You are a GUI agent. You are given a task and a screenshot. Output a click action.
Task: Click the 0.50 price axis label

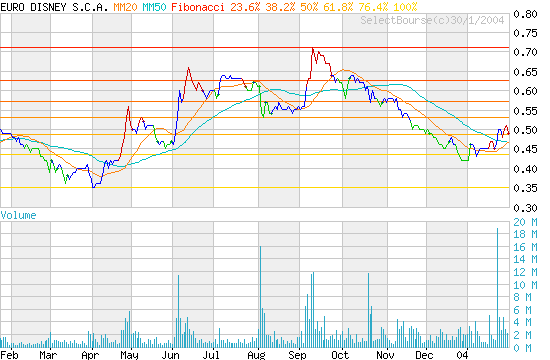525,130
